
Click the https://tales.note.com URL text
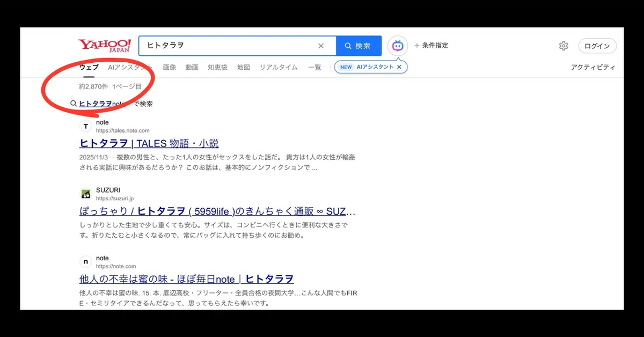click(123, 130)
